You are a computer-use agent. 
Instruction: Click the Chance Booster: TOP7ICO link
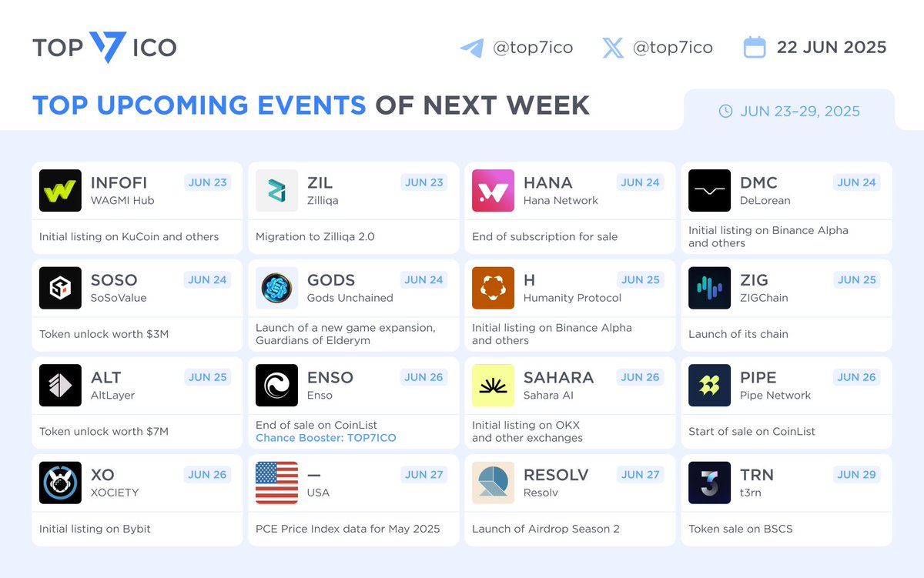click(326, 438)
